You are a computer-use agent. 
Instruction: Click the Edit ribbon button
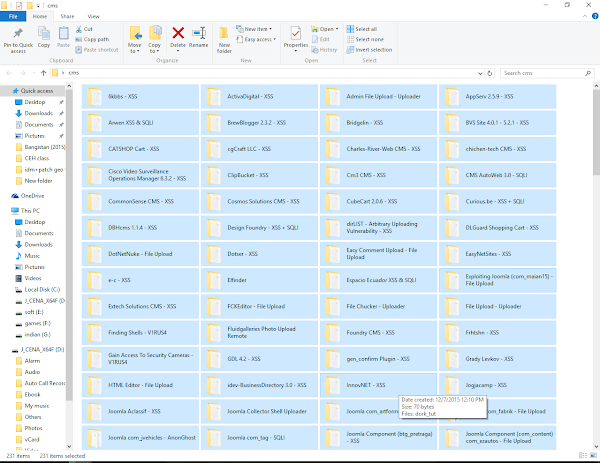pyautogui.click(x=321, y=39)
